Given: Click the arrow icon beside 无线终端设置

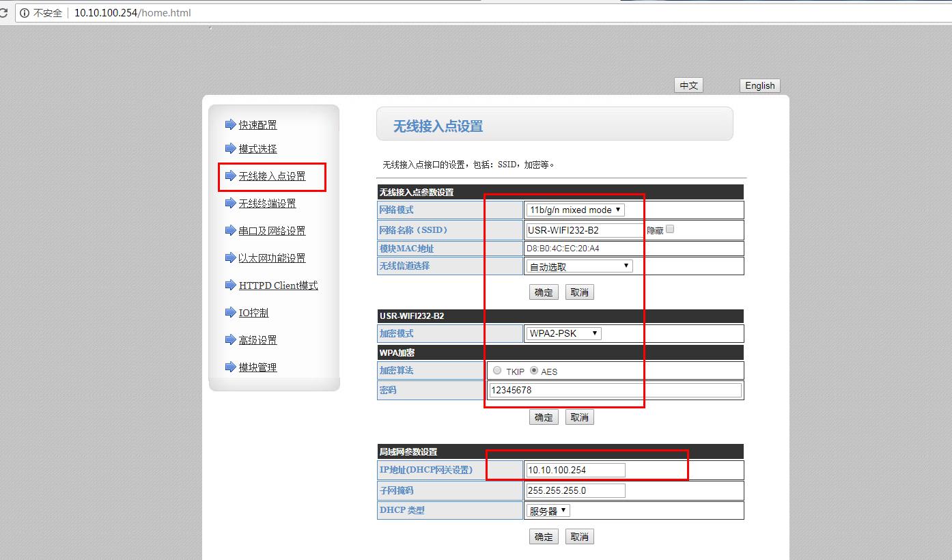Looking at the screenshot, I should coord(230,204).
